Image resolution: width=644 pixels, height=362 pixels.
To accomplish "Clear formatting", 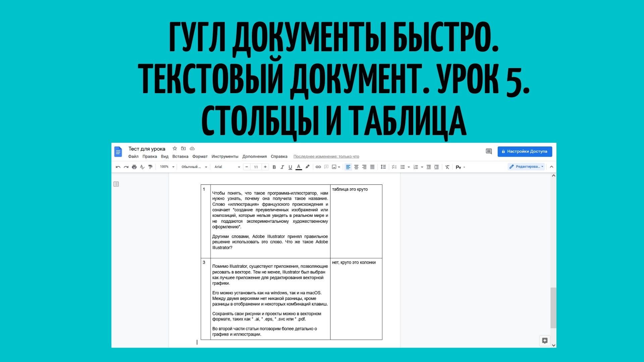I will click(x=447, y=167).
